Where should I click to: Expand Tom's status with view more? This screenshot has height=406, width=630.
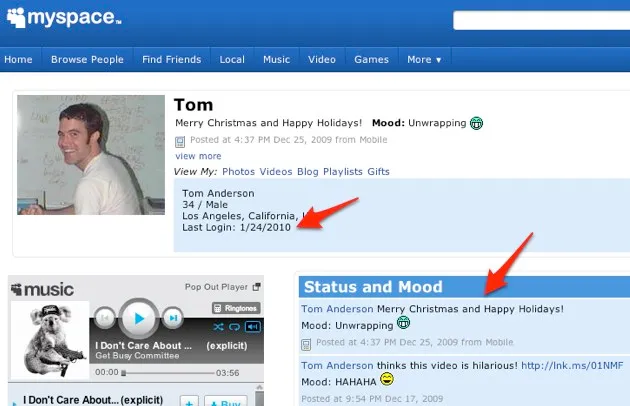click(x=198, y=156)
